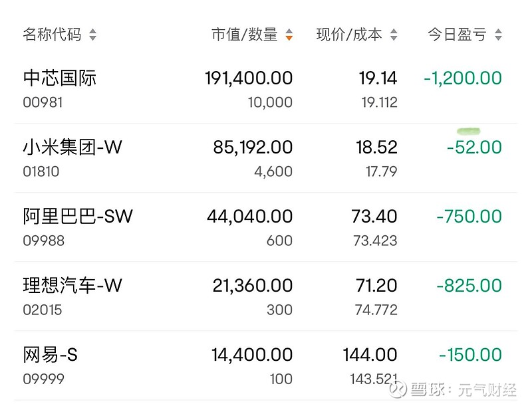The width and height of the screenshot is (532, 406).
Task: Click the downward sort triangle on 今日盈亏
Action: (x=499, y=37)
